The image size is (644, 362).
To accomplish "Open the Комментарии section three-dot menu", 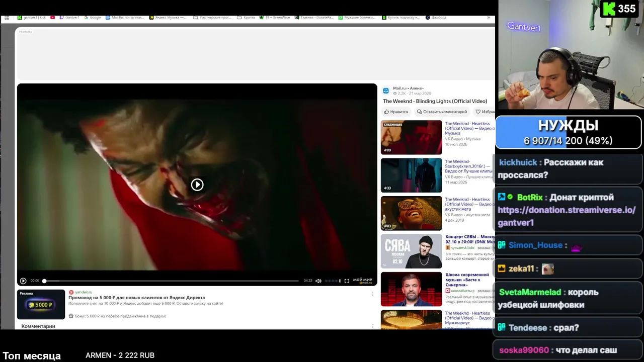I will click(373, 326).
